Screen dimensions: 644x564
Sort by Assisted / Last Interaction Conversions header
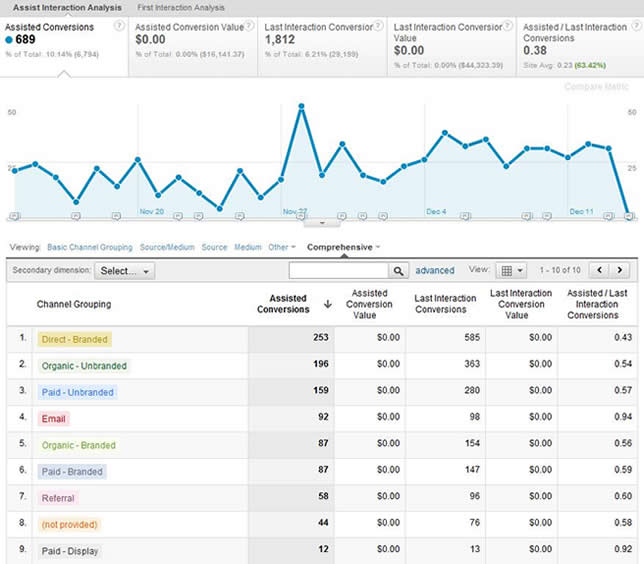(x=597, y=304)
